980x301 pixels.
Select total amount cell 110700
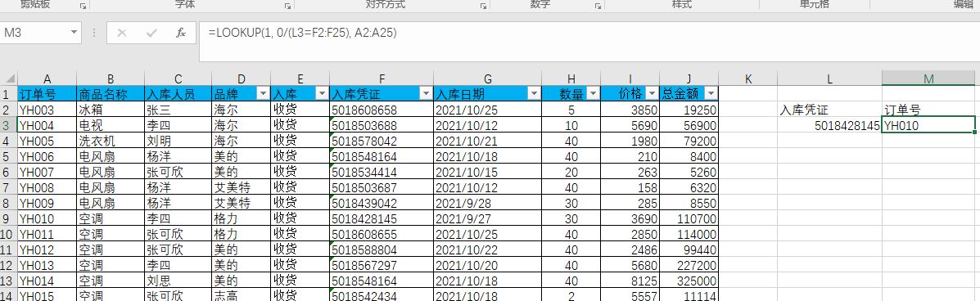click(x=689, y=218)
